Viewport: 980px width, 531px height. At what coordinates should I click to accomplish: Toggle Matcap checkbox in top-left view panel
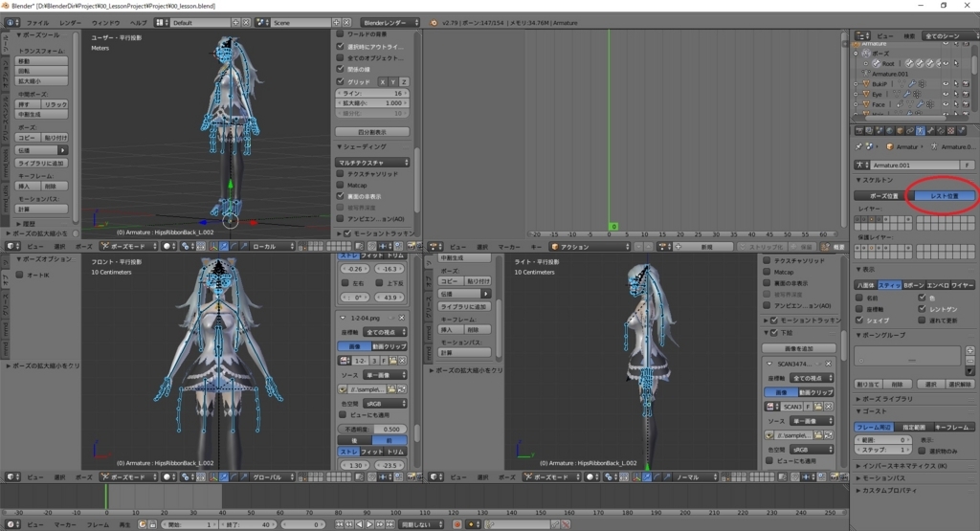point(341,185)
